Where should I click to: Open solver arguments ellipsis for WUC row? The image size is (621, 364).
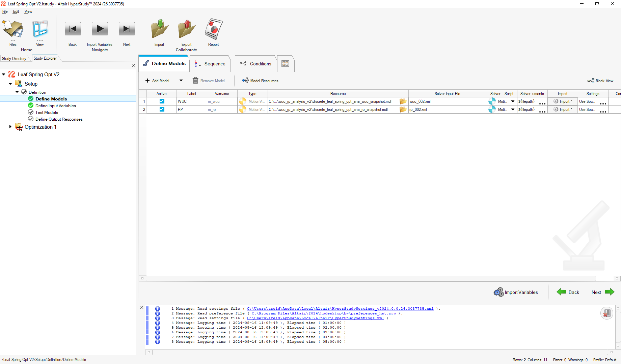point(542,103)
